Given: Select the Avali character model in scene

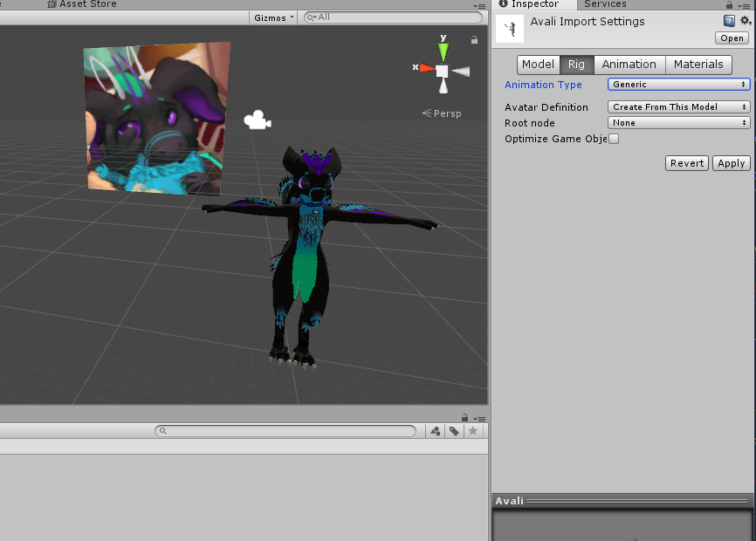Looking at the screenshot, I should [x=308, y=256].
